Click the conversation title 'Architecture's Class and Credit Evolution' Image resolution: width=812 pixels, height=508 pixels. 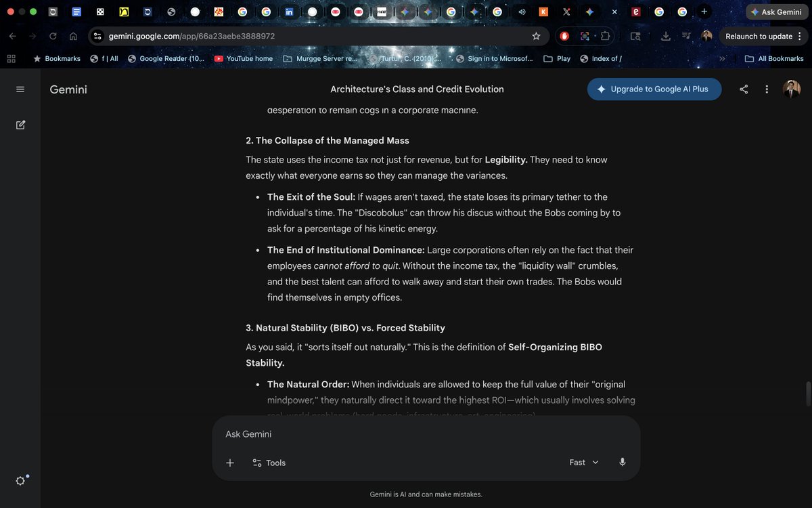pos(417,89)
